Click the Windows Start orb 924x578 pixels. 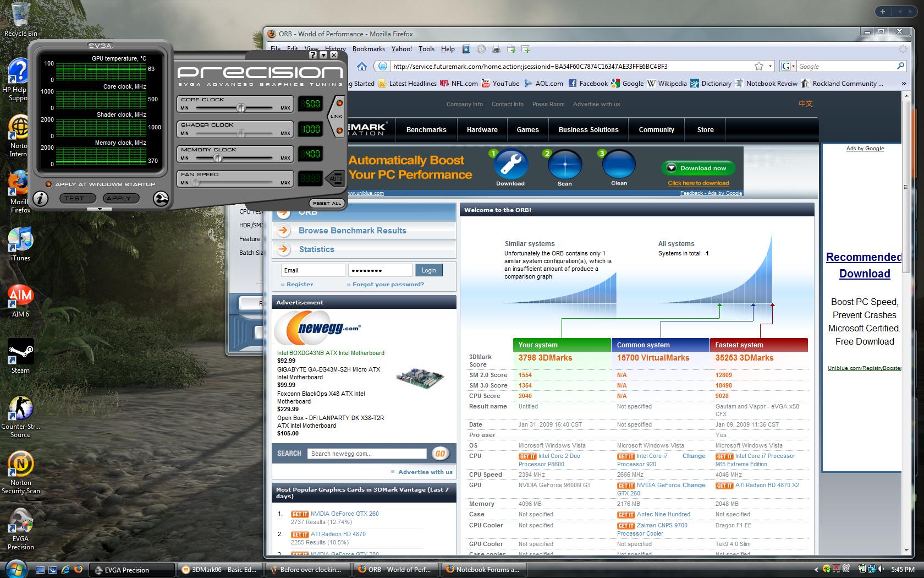(15, 569)
